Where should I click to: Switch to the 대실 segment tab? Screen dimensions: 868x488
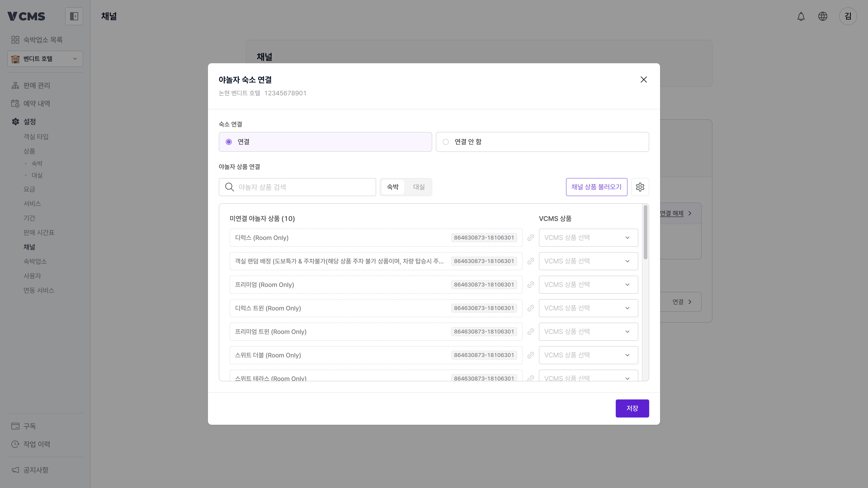pyautogui.click(x=419, y=187)
